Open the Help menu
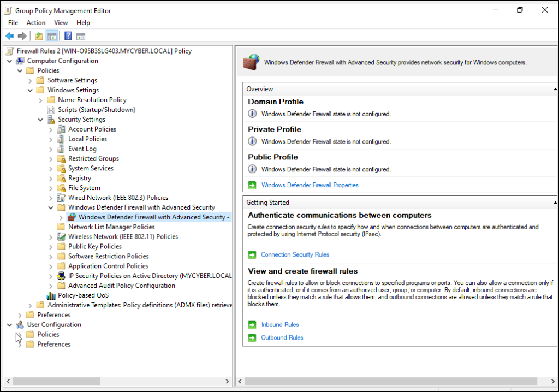This screenshot has height=392, width=559. pos(83,23)
